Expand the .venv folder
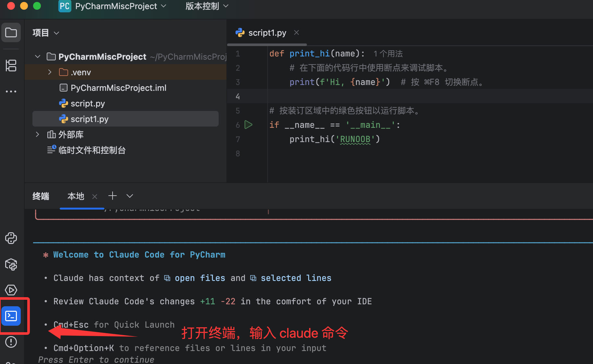593x364 pixels. pos(50,72)
